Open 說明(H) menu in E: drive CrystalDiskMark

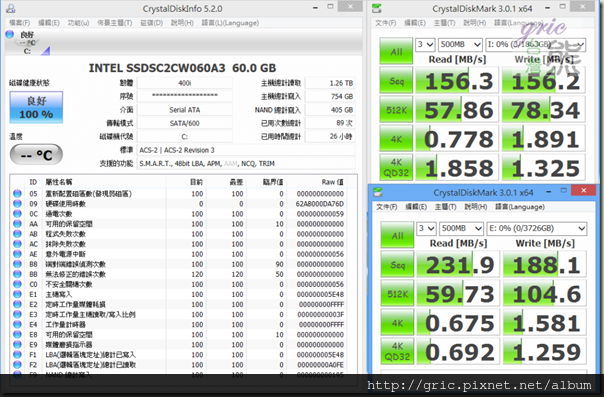[476, 207]
